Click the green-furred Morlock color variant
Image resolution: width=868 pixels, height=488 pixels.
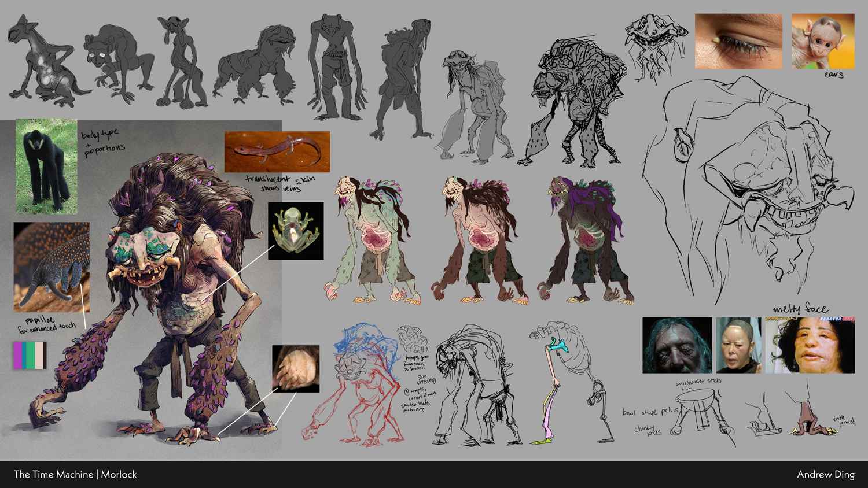click(373, 240)
